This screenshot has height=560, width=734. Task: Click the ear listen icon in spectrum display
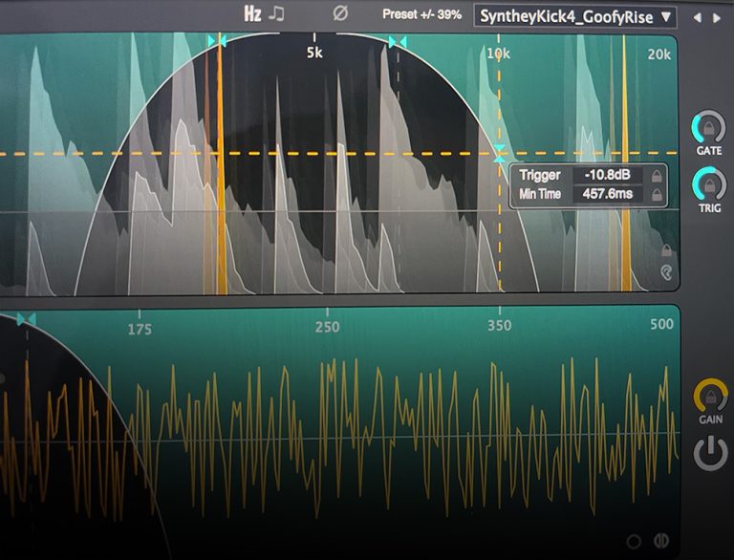click(x=666, y=272)
